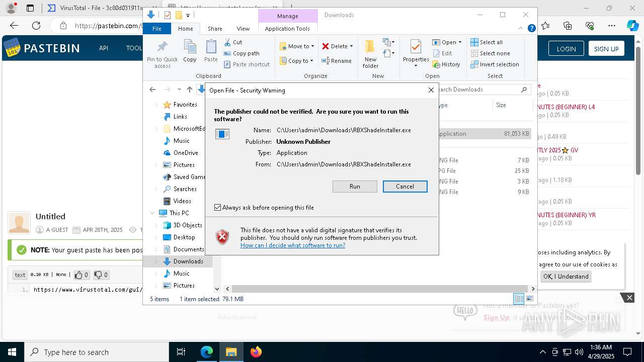Click Rename in Organize group
The width and height of the screenshot is (644, 362).
337,61
